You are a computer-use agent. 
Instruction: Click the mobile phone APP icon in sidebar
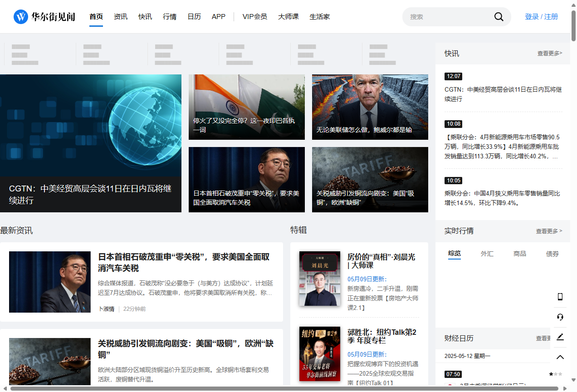560,296
